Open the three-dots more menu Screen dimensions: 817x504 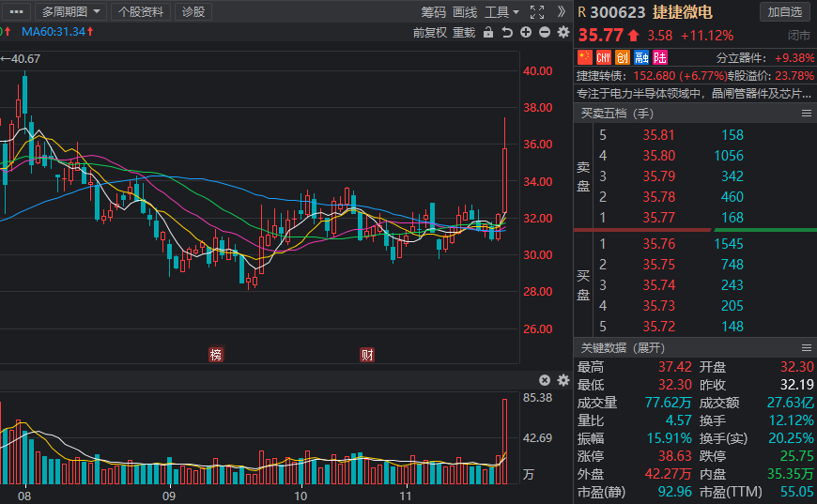pyautogui.click(x=16, y=11)
